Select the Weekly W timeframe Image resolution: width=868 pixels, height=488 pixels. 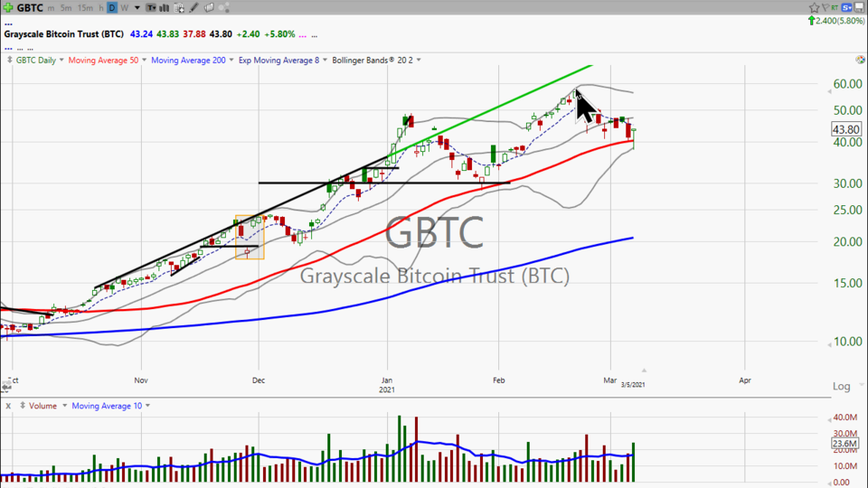pos(125,8)
